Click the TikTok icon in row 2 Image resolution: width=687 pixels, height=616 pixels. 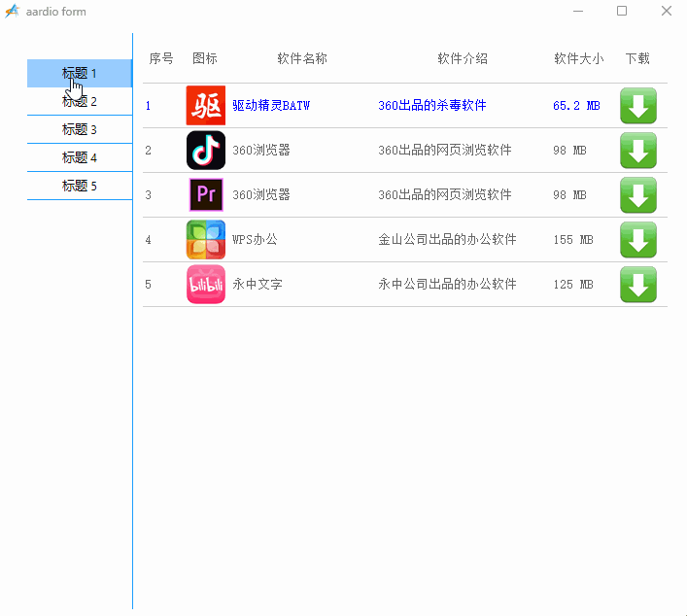(205, 151)
